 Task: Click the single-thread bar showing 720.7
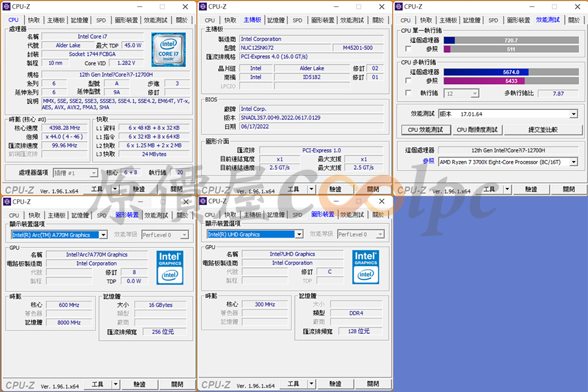(511, 40)
